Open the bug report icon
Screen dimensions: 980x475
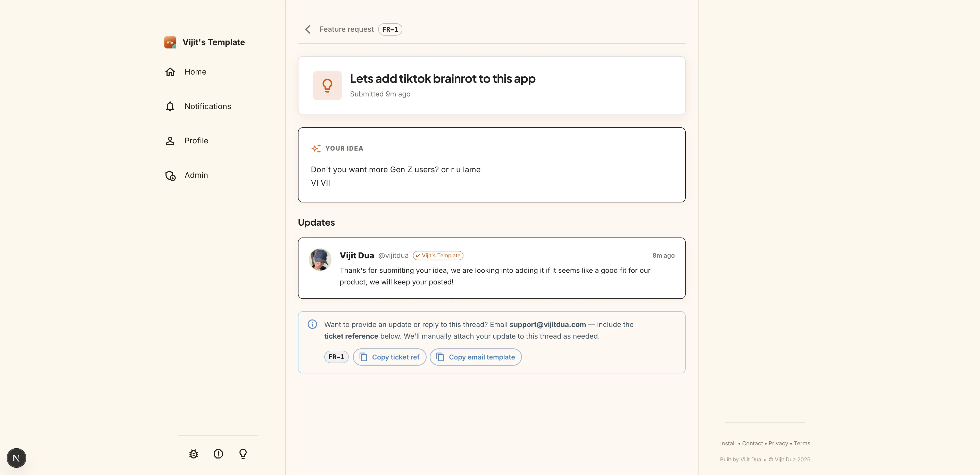pyautogui.click(x=194, y=454)
